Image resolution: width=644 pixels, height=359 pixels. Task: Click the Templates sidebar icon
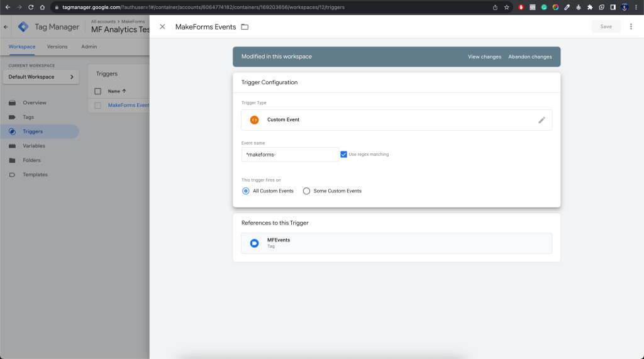[13, 175]
